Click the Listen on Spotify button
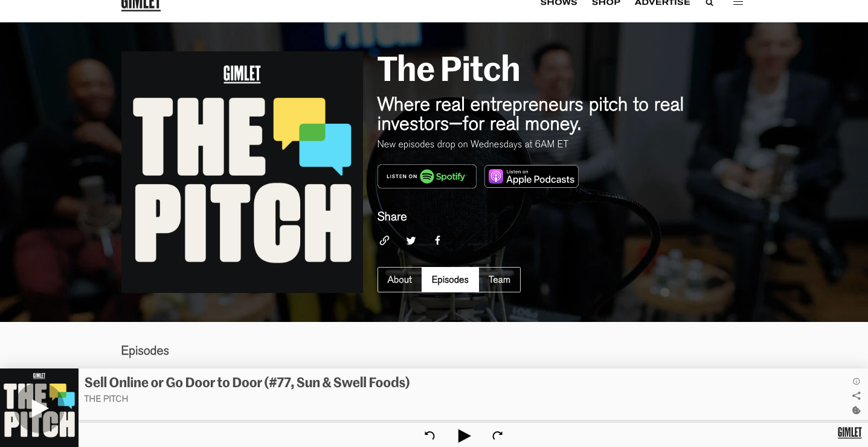The height and width of the screenshot is (447, 868). tap(427, 176)
